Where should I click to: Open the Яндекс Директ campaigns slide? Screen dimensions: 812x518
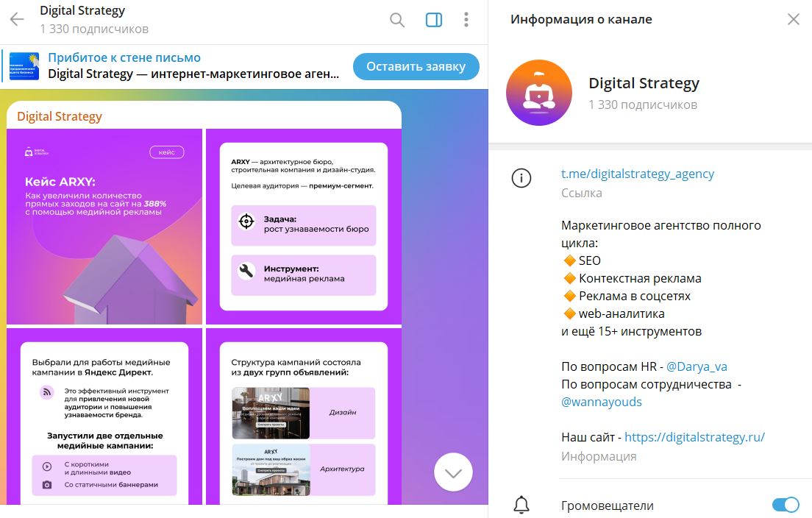104,417
